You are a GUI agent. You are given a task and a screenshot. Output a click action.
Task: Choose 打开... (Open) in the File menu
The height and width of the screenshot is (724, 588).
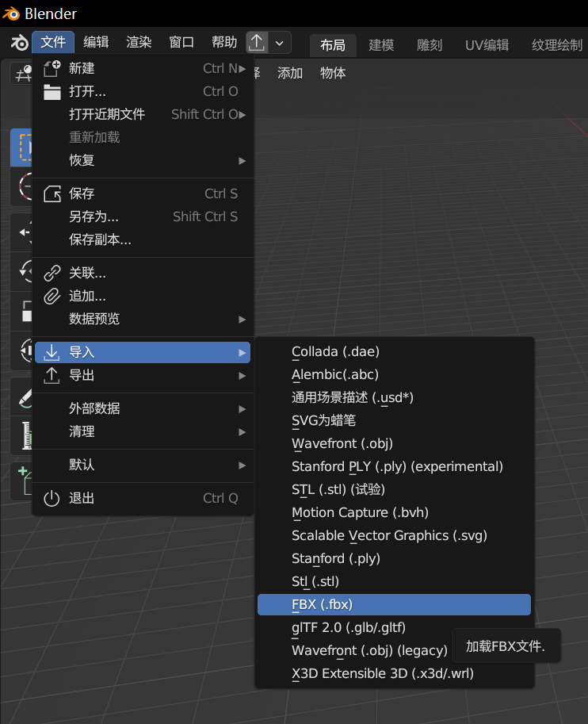click(x=143, y=91)
